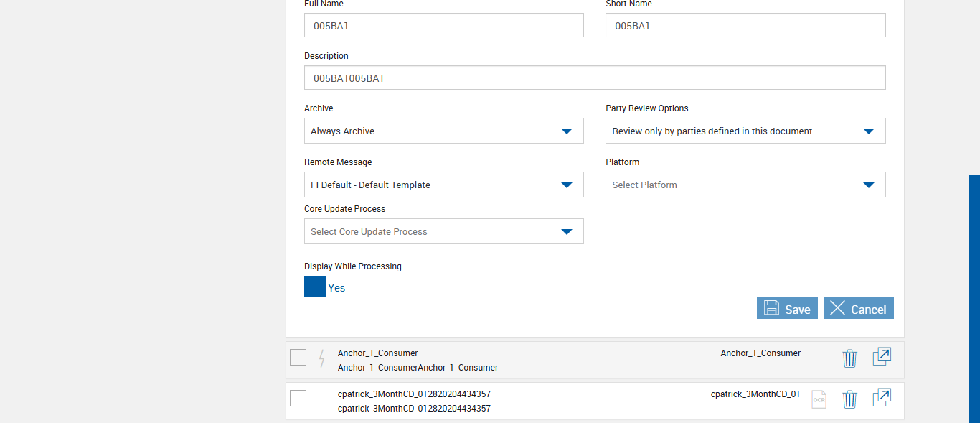Click into the Full Name field
980x423 pixels.
443,26
